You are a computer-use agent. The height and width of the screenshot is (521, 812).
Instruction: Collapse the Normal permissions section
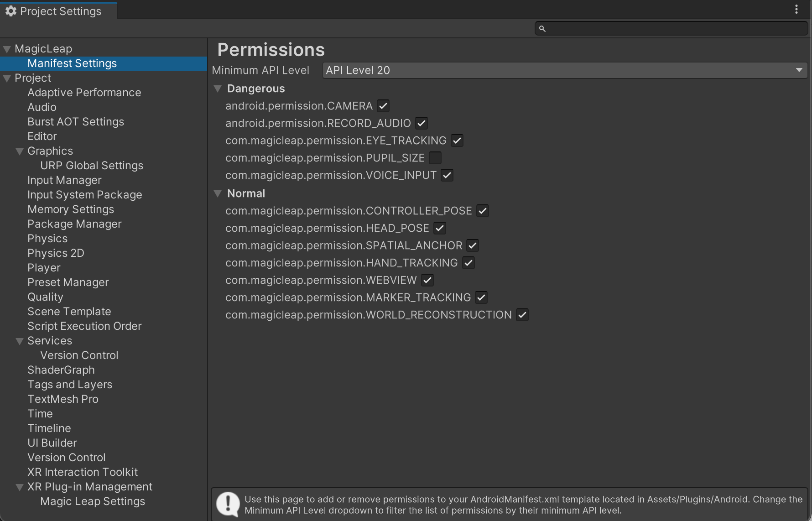point(218,193)
